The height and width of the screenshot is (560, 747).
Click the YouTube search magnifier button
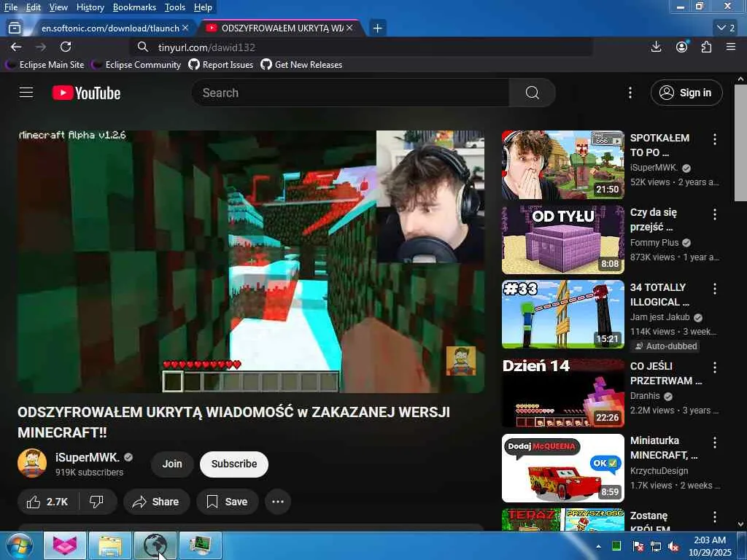pos(532,93)
